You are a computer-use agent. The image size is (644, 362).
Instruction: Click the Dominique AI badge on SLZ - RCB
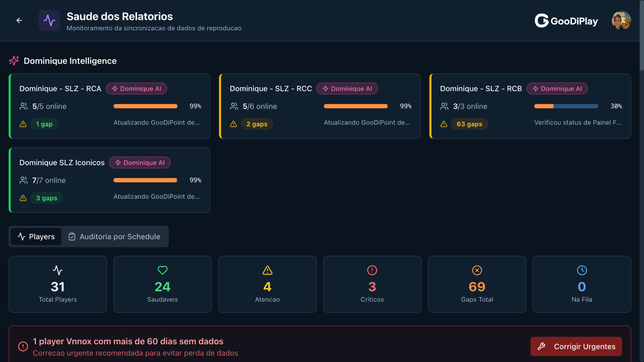(557, 88)
